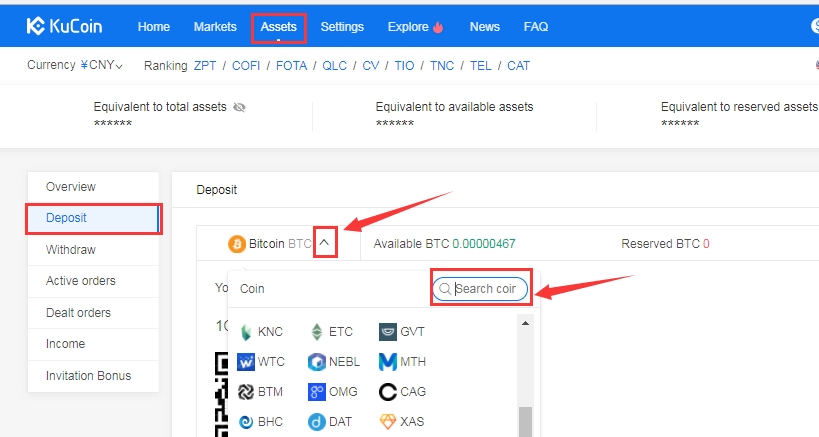Open the Markets menu
The height and width of the screenshot is (437, 819).
215,27
